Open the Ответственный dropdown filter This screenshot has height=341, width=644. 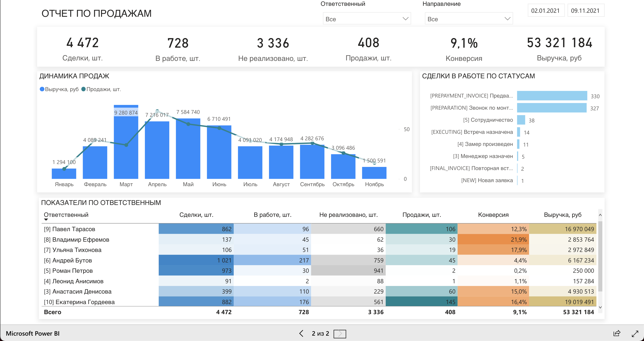tap(366, 19)
